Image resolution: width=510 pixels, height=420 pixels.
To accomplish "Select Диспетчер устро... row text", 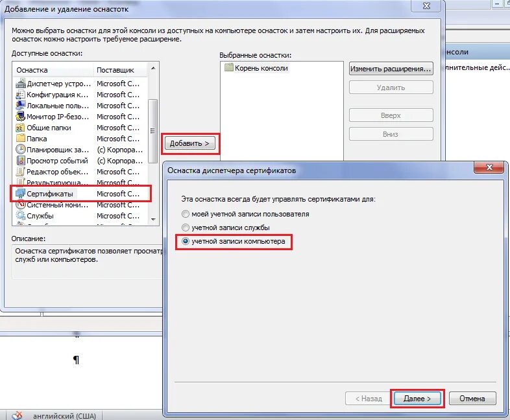I will 58,84.
